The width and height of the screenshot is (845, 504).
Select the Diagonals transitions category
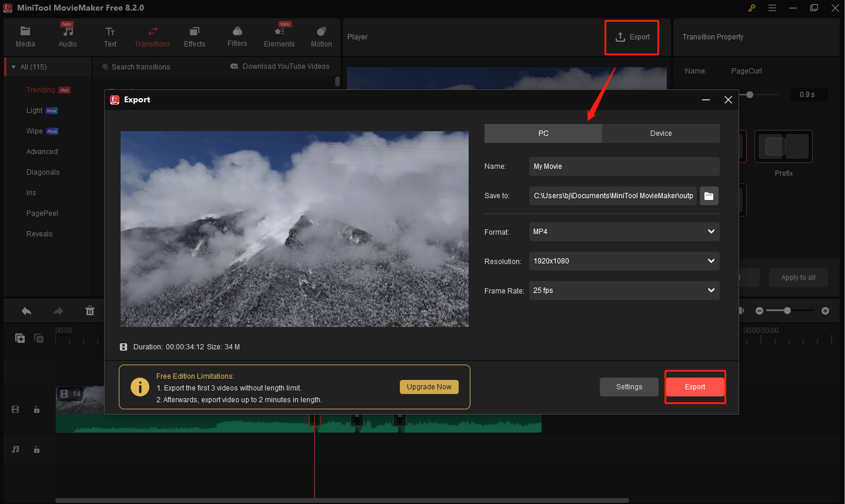(x=43, y=172)
